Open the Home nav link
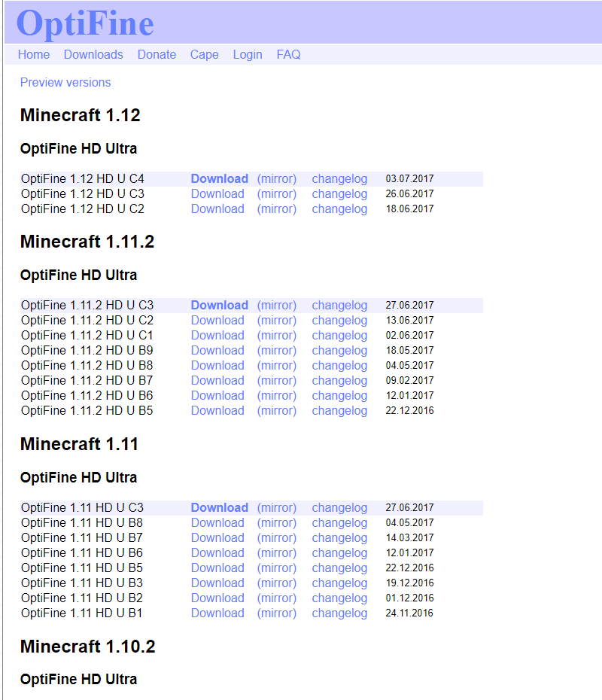The width and height of the screenshot is (602, 700). [33, 54]
